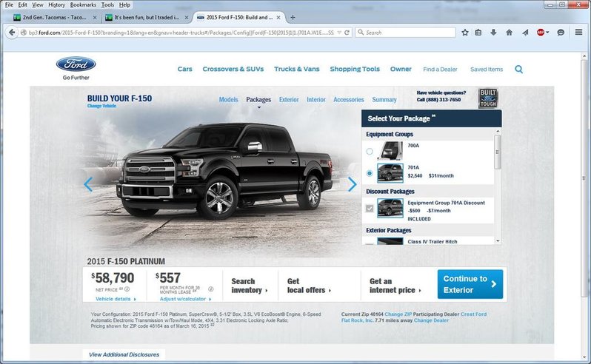Click the chat smiley face toolbar icon
This screenshot has height=364, width=591.
(561, 33)
